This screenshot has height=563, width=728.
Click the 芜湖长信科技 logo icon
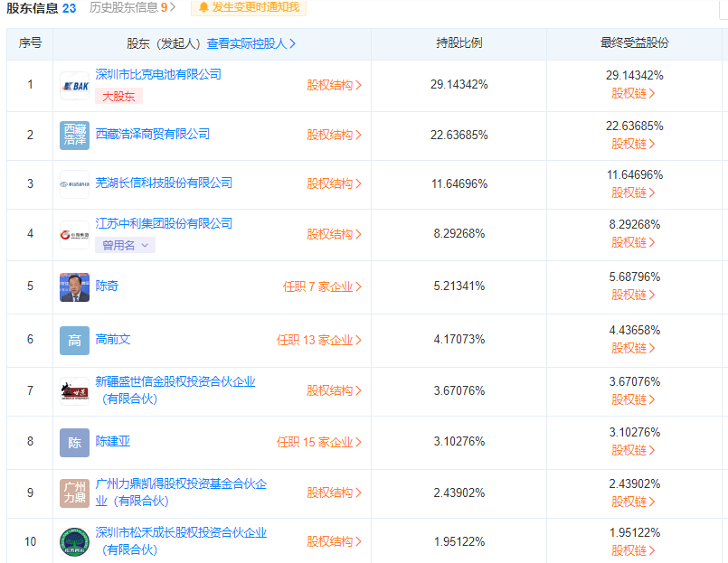[74, 184]
